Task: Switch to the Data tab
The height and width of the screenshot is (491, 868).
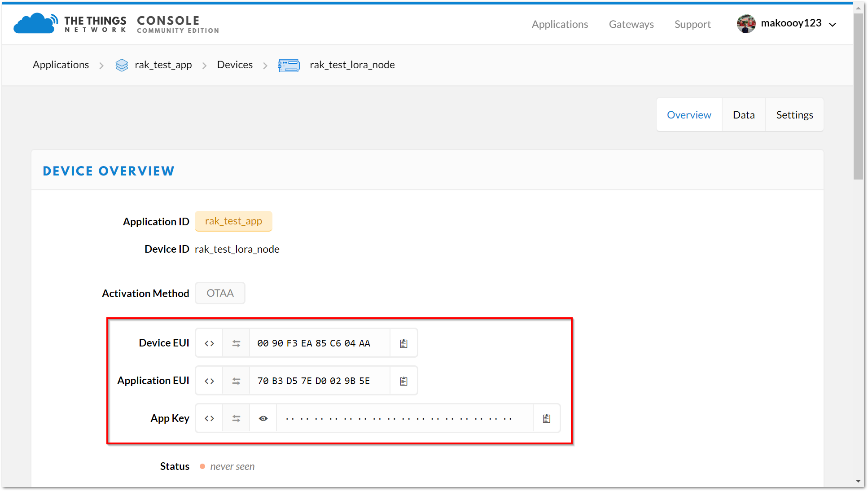Action: click(x=743, y=115)
